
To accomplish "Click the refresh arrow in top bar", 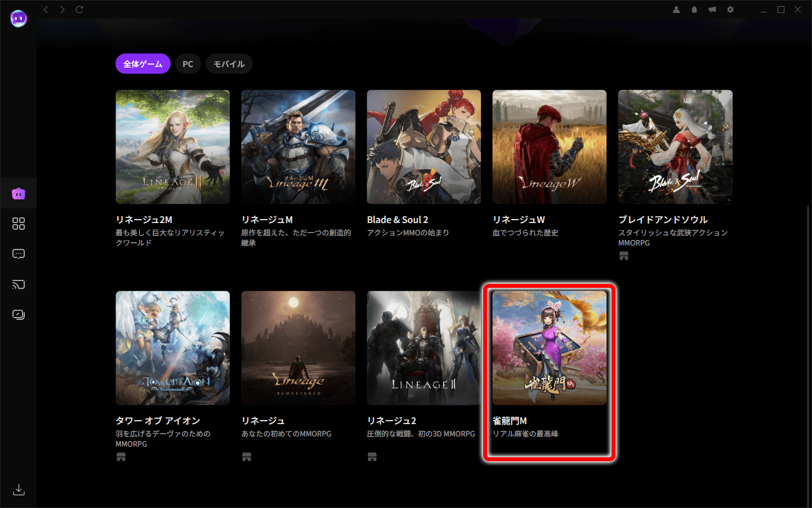I will click(x=79, y=10).
